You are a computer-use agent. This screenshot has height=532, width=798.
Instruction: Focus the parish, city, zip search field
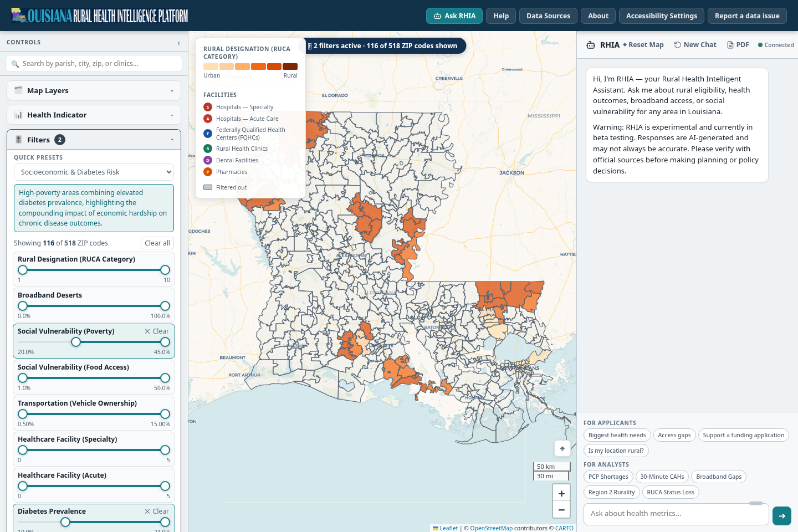(x=94, y=64)
